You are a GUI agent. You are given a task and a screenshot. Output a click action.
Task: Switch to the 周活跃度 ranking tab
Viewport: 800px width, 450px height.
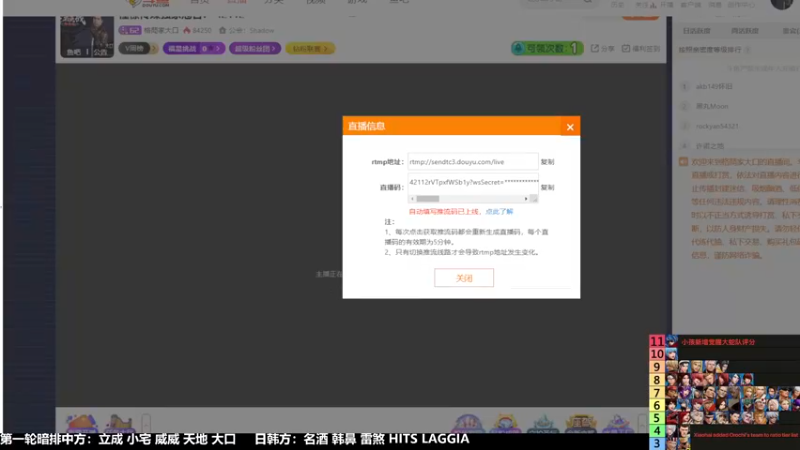(x=744, y=31)
